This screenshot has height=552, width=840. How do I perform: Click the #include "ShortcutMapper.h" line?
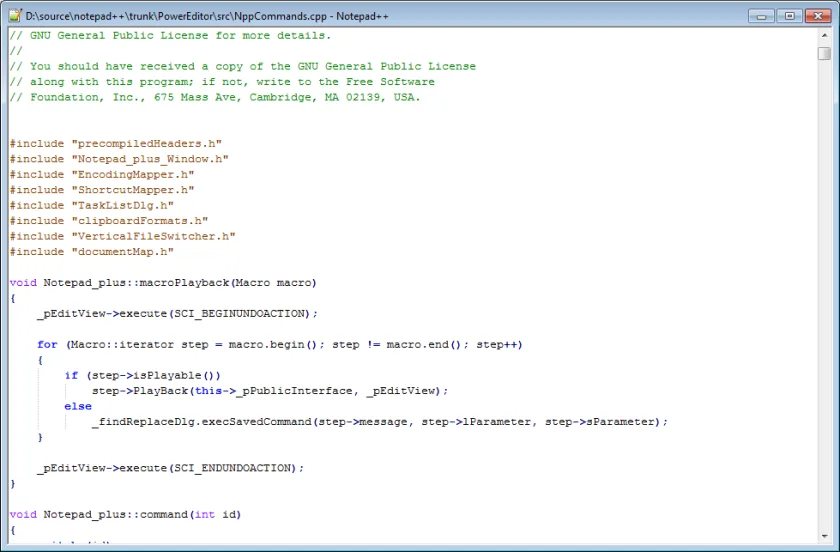[x=102, y=190]
